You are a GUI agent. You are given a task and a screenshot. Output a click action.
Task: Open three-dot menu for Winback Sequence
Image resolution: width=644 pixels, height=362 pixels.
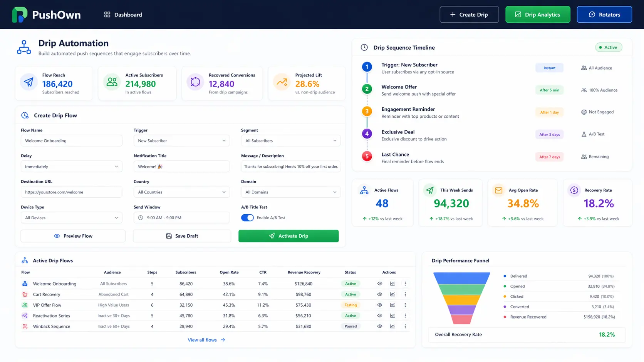(x=405, y=326)
